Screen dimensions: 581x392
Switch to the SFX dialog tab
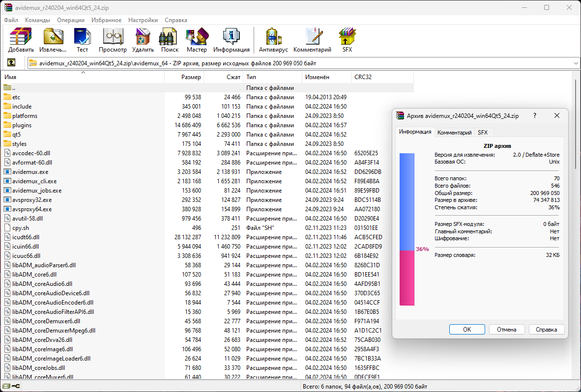pos(483,133)
